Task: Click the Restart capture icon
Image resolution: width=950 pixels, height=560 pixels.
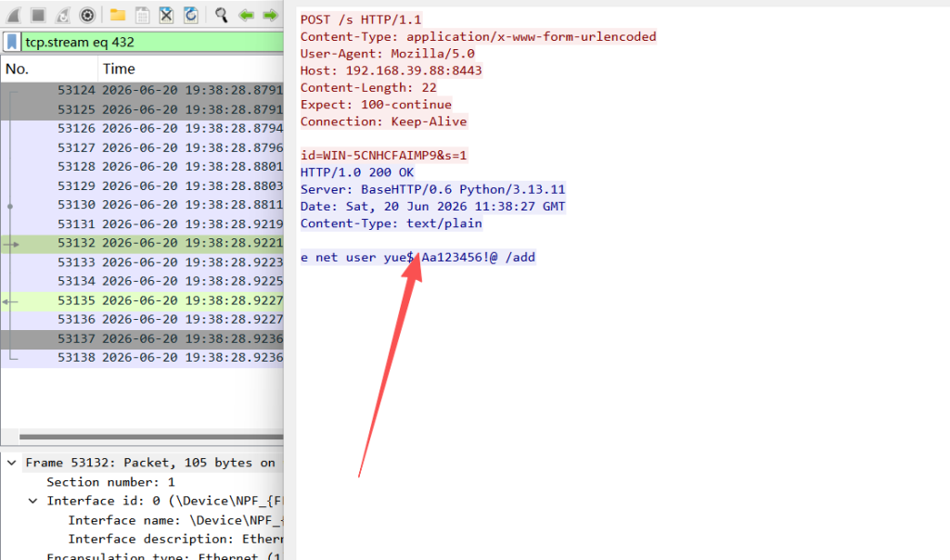Action: tap(63, 15)
